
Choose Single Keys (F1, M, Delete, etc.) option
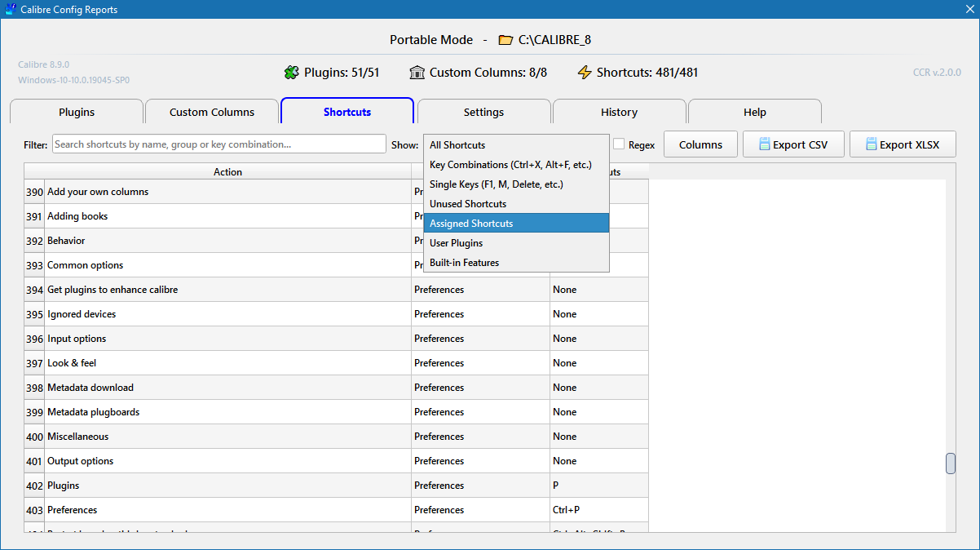coord(516,184)
